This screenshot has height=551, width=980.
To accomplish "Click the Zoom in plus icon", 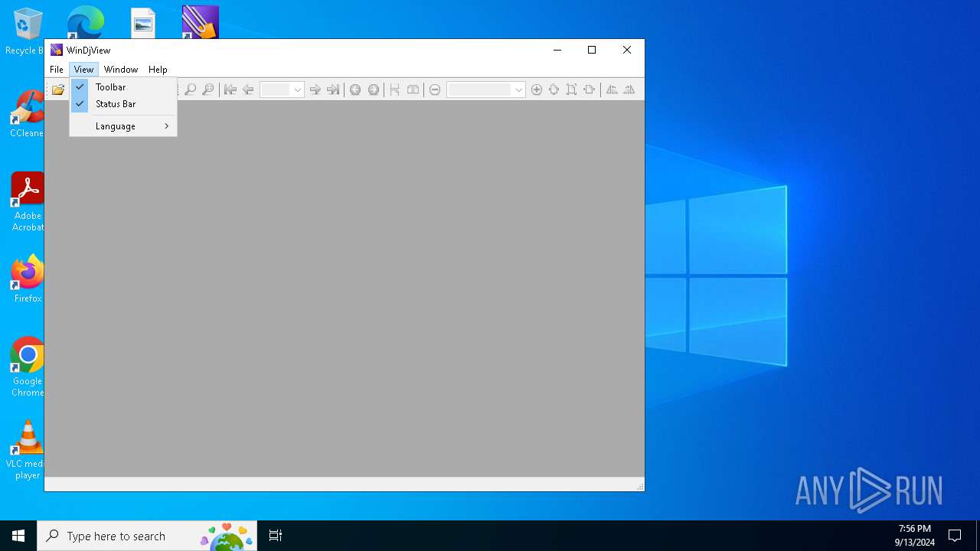I will pos(537,90).
